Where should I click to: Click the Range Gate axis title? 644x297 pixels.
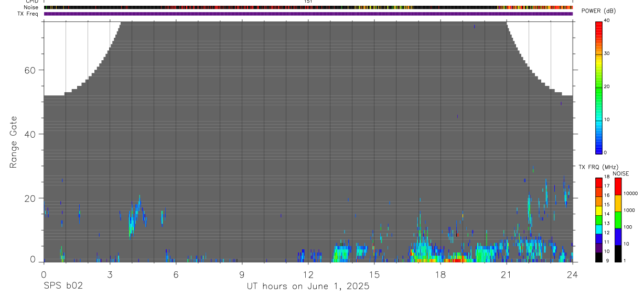click(x=14, y=142)
